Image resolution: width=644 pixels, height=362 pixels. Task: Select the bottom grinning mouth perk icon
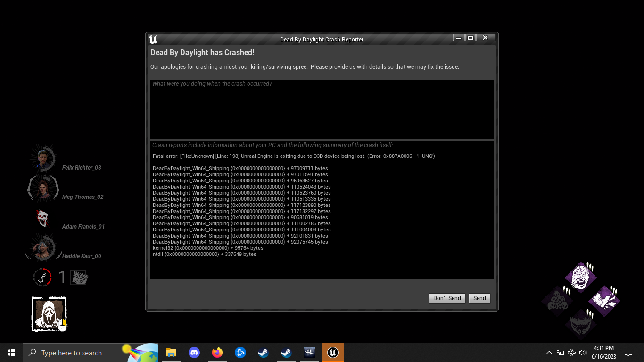click(x=581, y=324)
